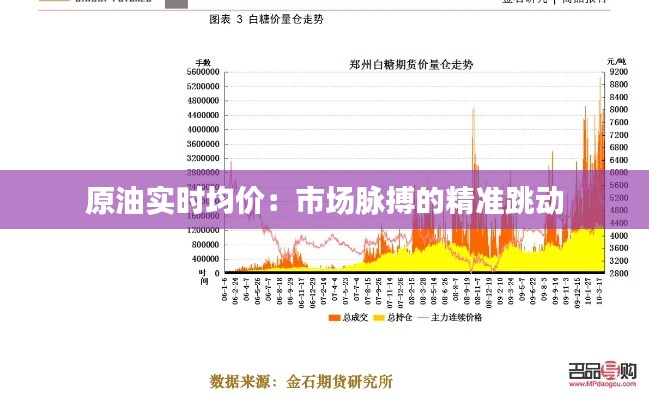Click the right axis unit label 元/吨
Image resolution: width=649 pixels, height=400 pixels.
(x=616, y=62)
